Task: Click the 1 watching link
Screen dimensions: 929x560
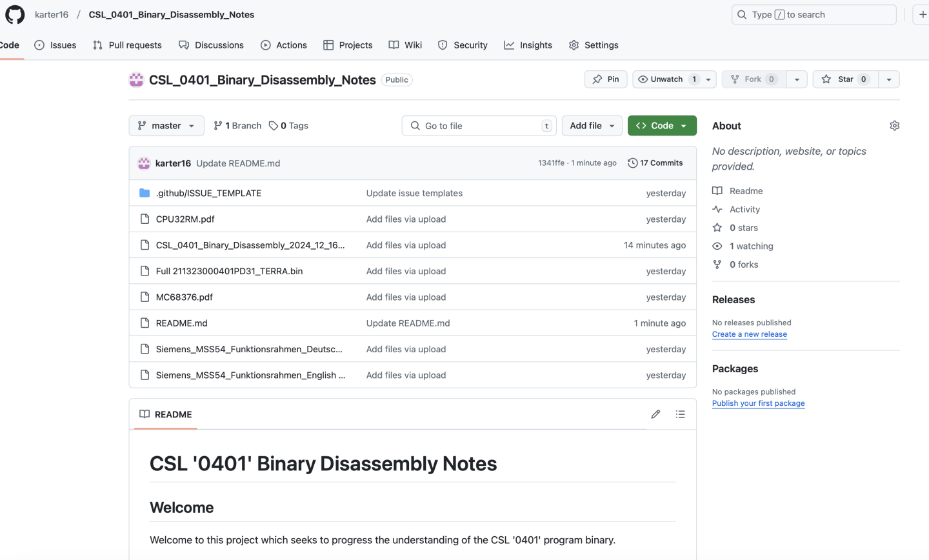Action: [743, 246]
